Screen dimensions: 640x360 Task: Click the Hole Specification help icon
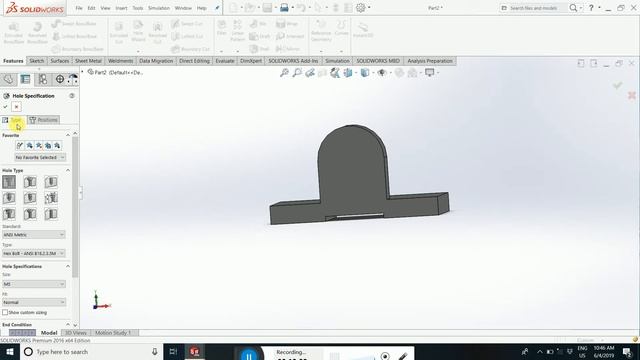point(72,96)
